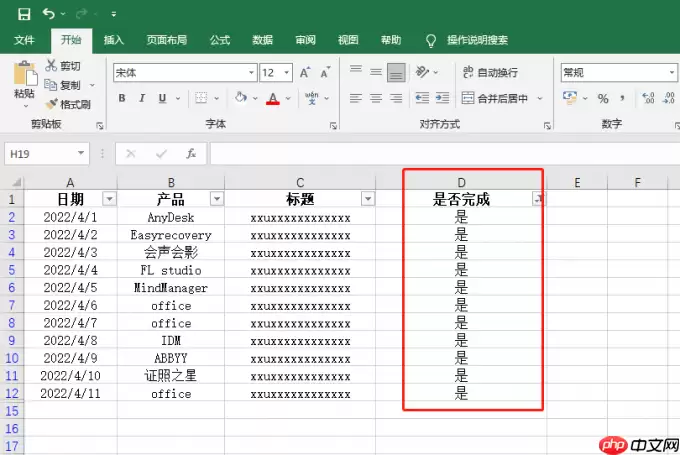
Task: Apply cell borders with the border icon
Action: 201,98
